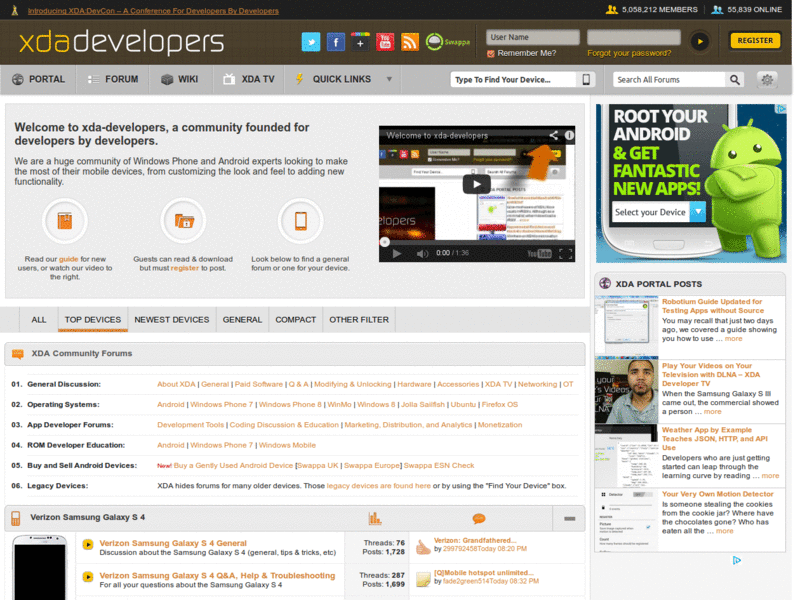Click the statistics chart icon in Galaxy S 4 header
800x600 pixels.
tap(375, 518)
